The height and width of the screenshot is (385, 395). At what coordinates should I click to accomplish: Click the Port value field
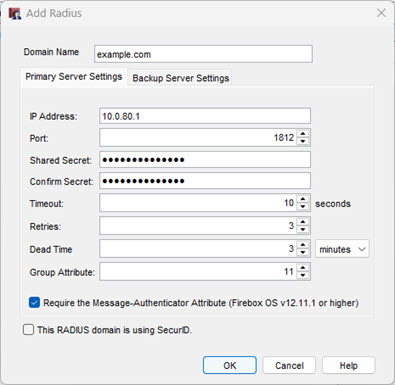(x=198, y=137)
